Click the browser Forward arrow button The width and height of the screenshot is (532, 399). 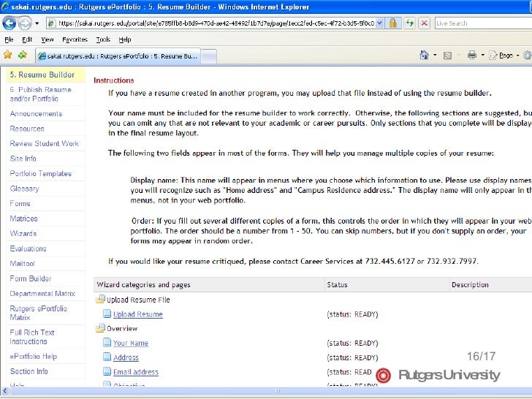[24, 23]
